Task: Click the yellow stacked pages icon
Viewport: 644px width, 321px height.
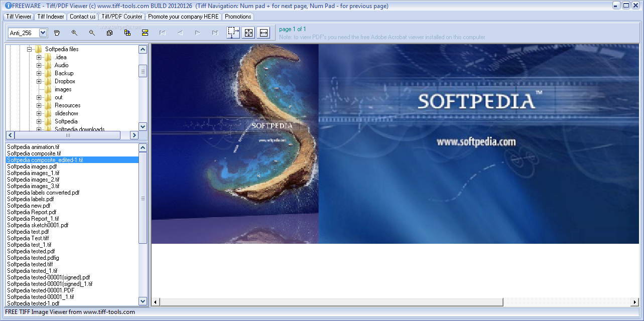Action: point(145,33)
